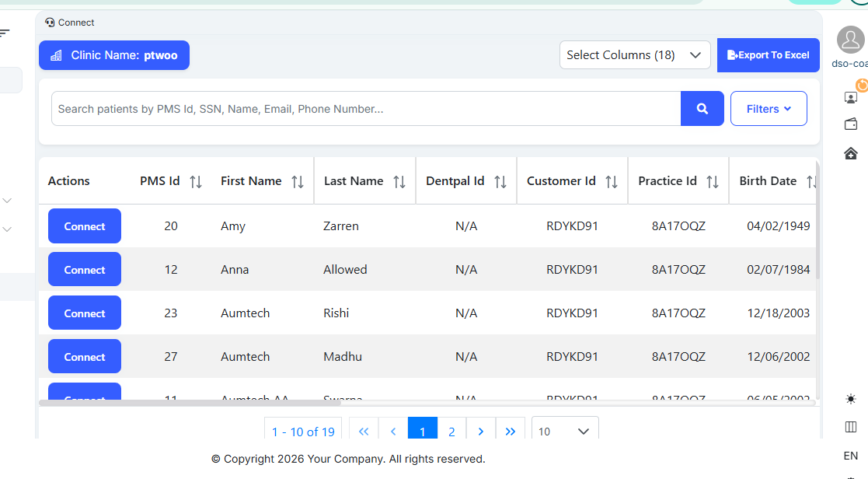Click the columns layout icon in sidebar

click(850, 427)
